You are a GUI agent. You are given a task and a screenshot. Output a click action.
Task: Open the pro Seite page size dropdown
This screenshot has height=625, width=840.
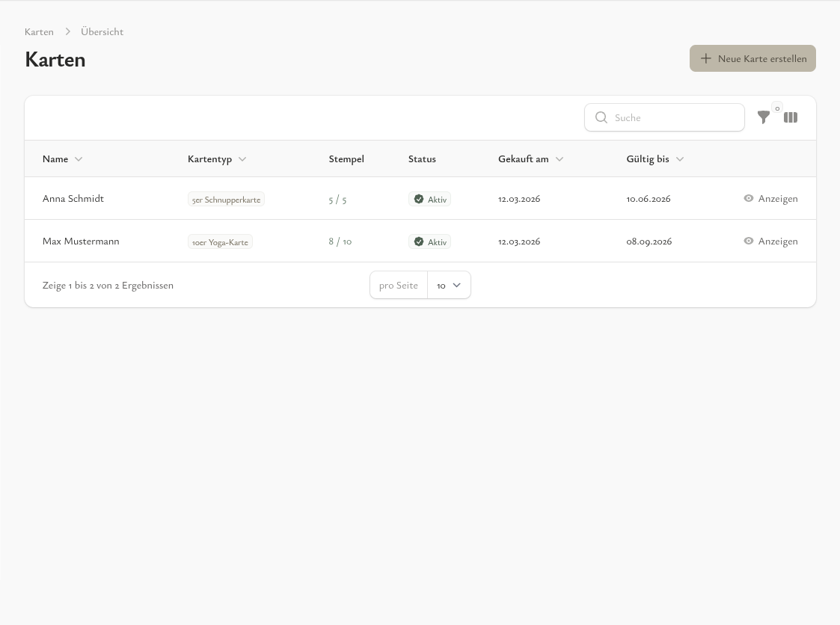449,286
